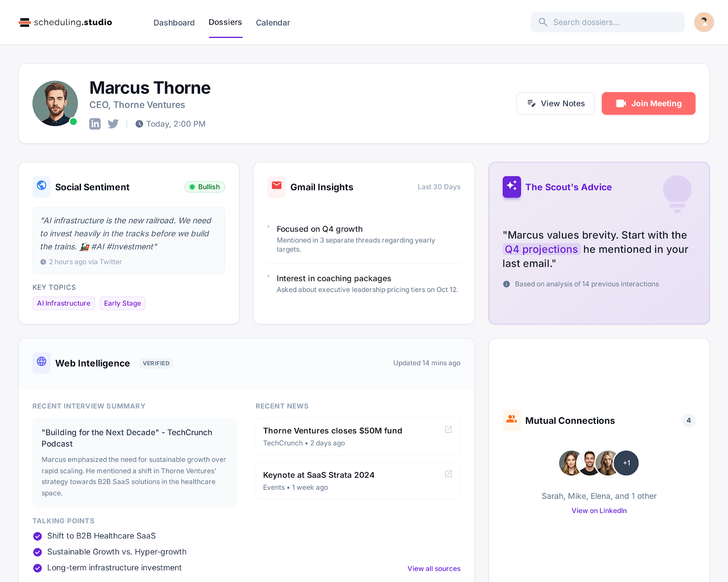Click Updated 14 mins ago text

[x=427, y=363]
